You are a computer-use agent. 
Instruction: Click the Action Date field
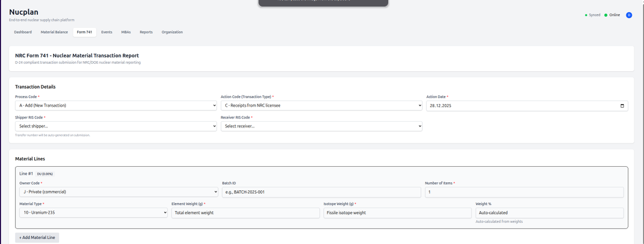coord(527,106)
